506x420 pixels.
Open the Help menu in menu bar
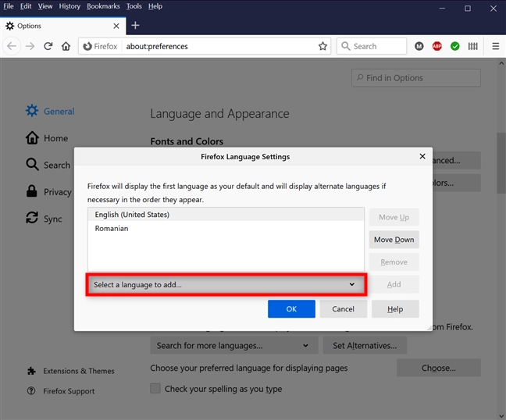pyautogui.click(x=155, y=6)
